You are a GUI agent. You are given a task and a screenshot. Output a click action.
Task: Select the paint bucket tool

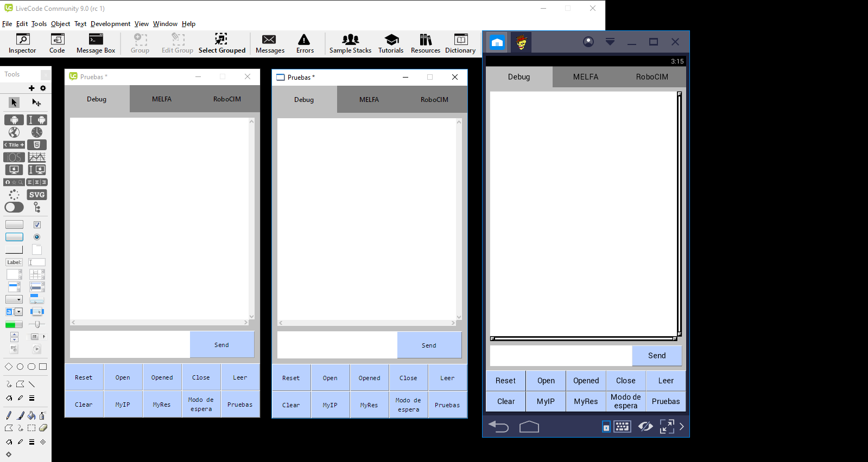31,415
